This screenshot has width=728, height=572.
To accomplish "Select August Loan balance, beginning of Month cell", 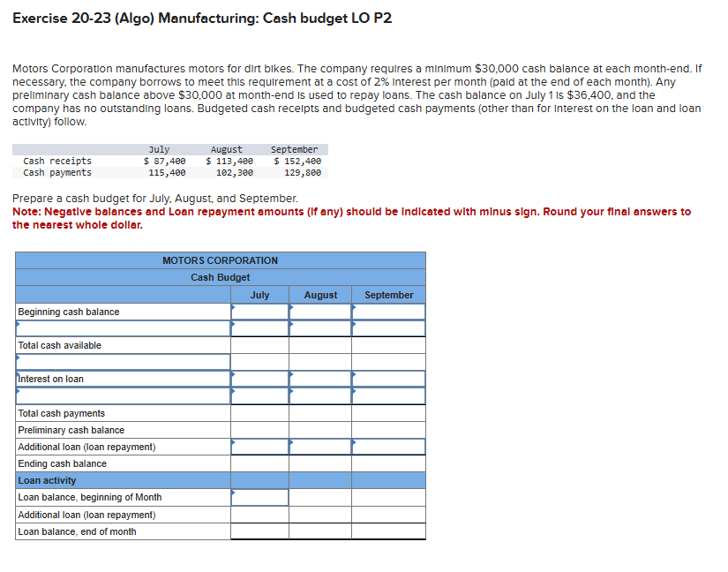I will click(x=320, y=497).
